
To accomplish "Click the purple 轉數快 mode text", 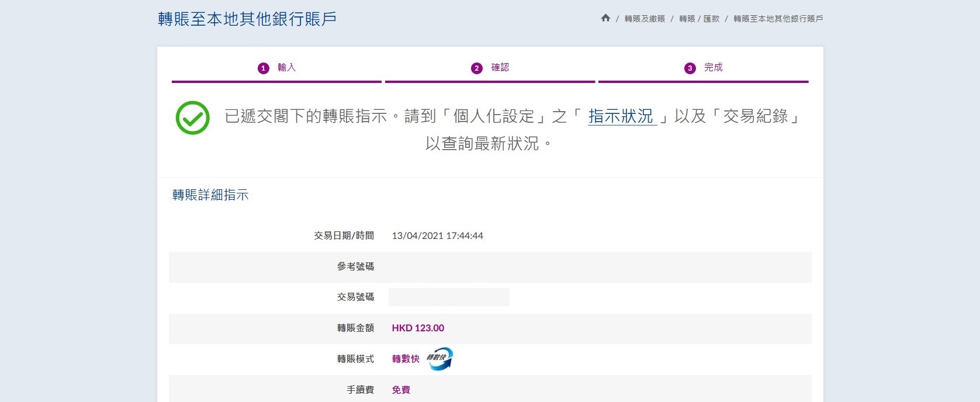I will click(x=406, y=359).
